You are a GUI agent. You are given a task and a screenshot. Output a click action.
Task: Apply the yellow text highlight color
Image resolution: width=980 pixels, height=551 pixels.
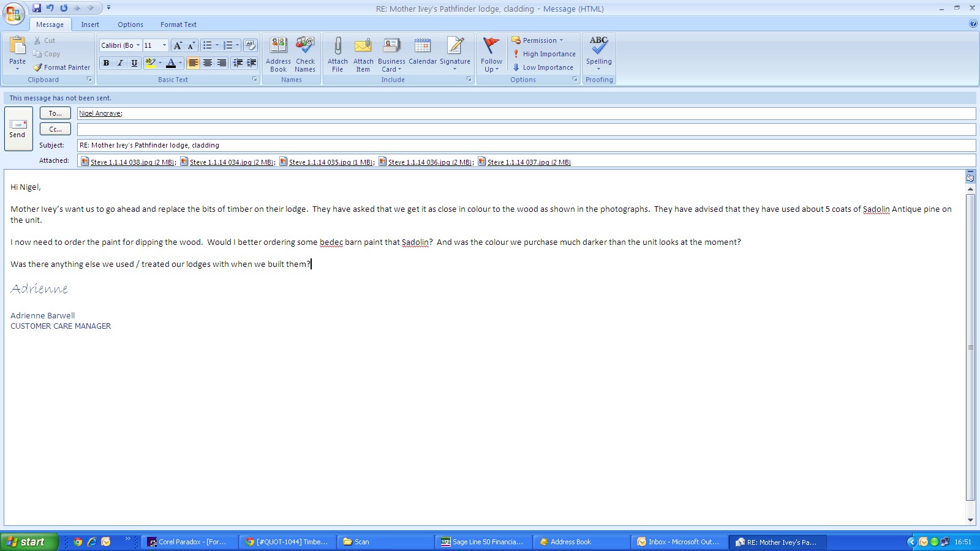tap(150, 63)
